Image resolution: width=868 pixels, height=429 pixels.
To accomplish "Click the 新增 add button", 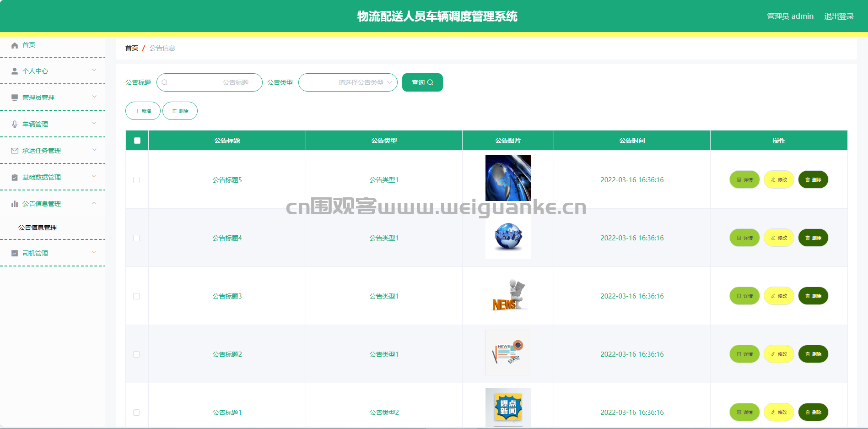I will click(143, 111).
